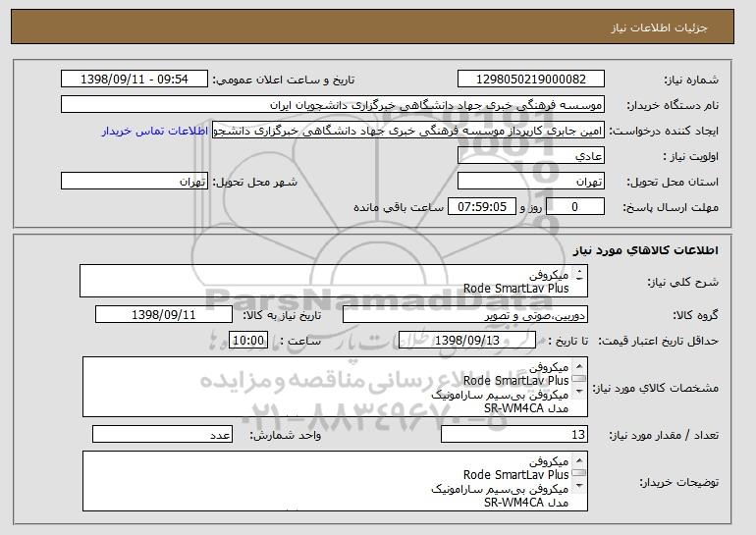756x535 pixels.
Task: Select the quantity field showing 13
Action: click(514, 434)
